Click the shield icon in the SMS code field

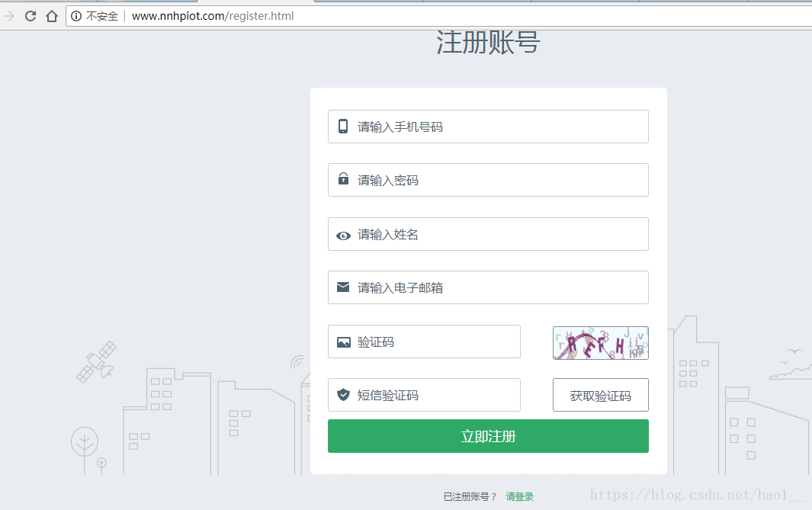pos(342,395)
